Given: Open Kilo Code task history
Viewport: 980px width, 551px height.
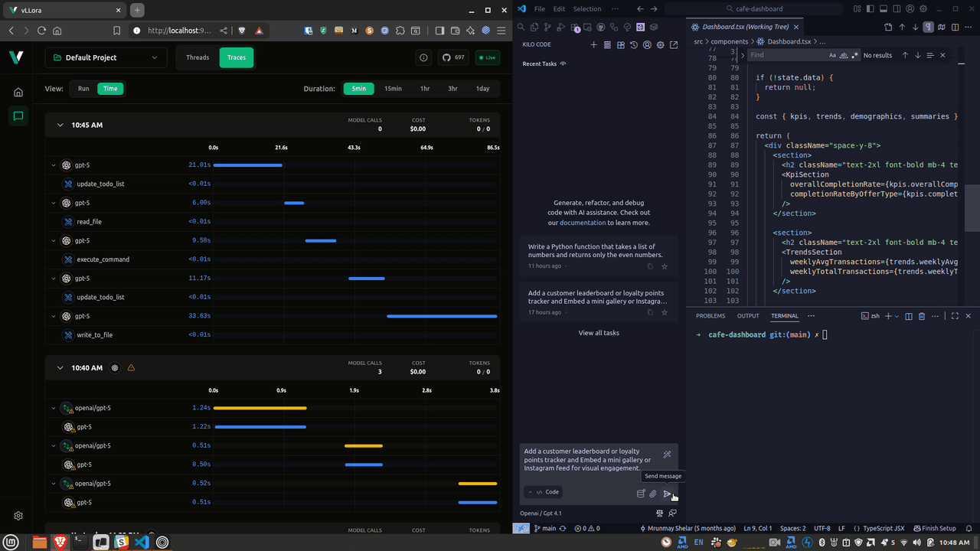Looking at the screenshot, I should coord(635,44).
